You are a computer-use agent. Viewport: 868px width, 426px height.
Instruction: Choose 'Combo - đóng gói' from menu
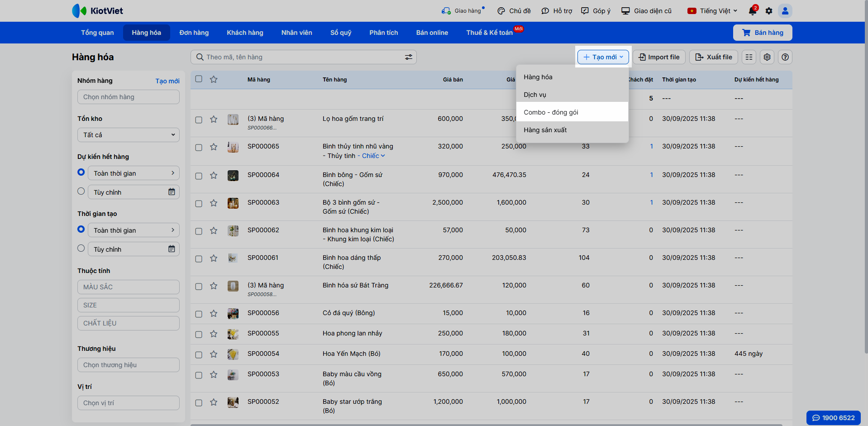tap(551, 112)
